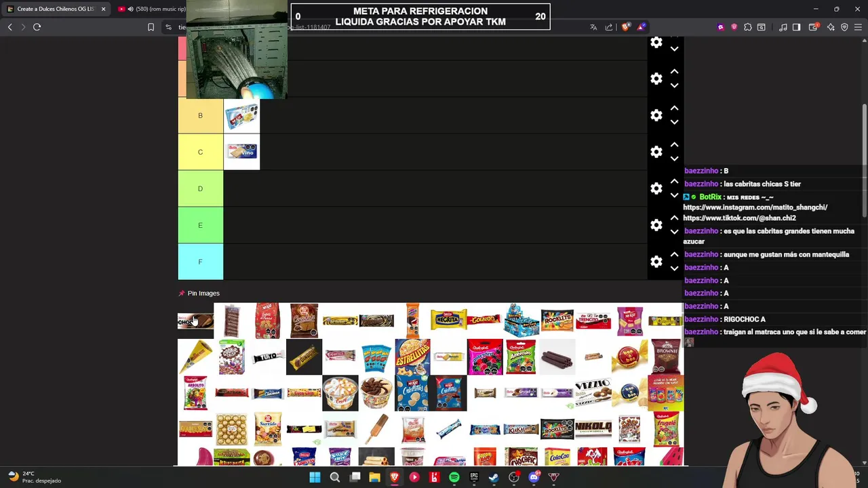
Task: Bookmark this page
Action: click(x=151, y=27)
